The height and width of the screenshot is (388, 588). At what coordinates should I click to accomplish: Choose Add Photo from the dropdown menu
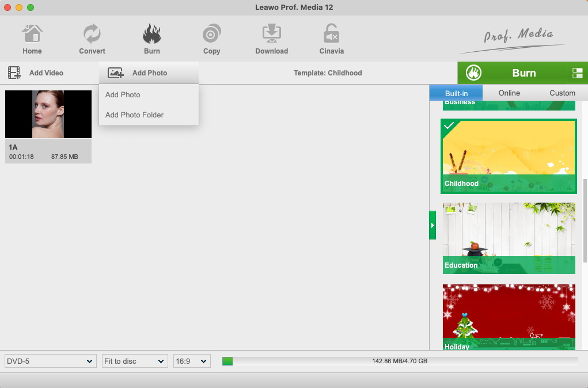(x=149, y=95)
